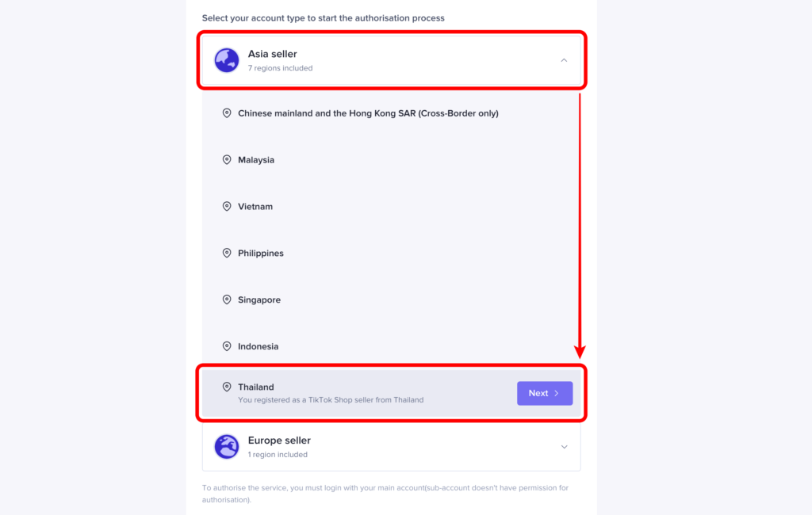Choose Malaysia as the seller region
This screenshot has height=515, width=812.
click(256, 160)
